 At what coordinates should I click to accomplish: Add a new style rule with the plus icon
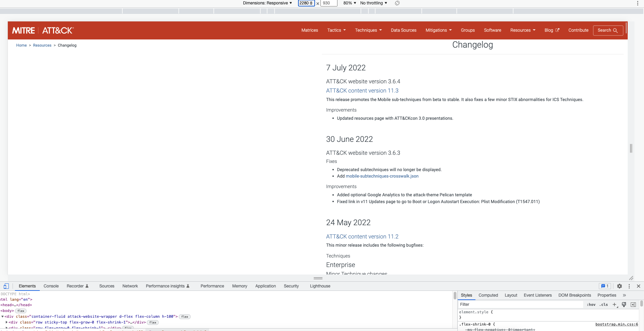pos(614,304)
